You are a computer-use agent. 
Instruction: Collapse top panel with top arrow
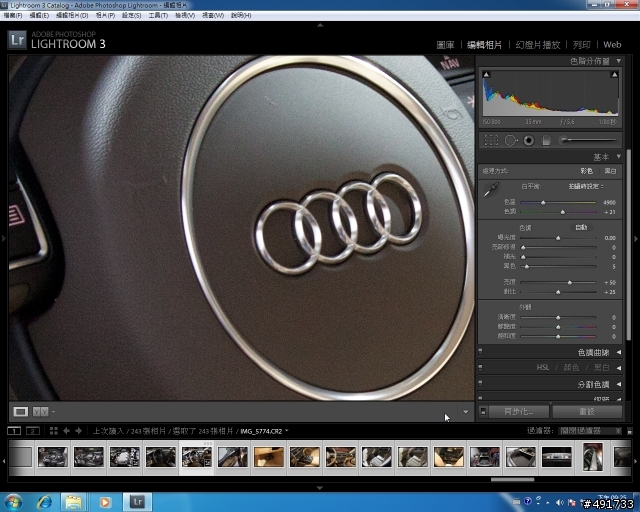(x=320, y=25)
